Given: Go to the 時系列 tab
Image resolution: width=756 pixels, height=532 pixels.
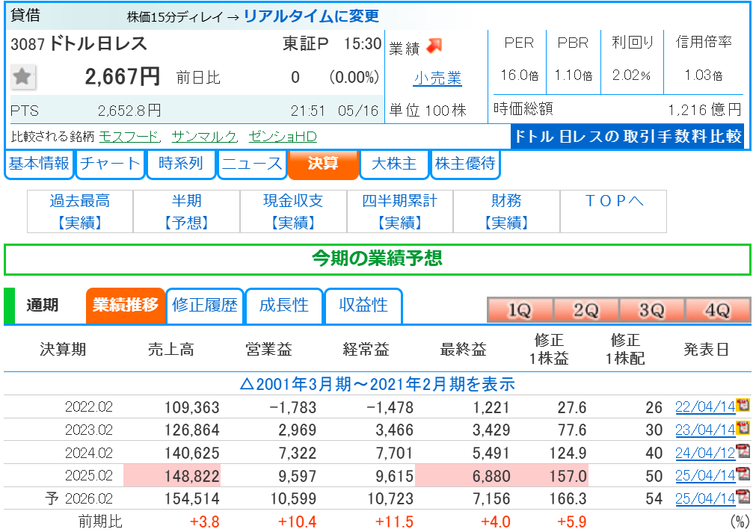Looking at the screenshot, I should (x=181, y=164).
